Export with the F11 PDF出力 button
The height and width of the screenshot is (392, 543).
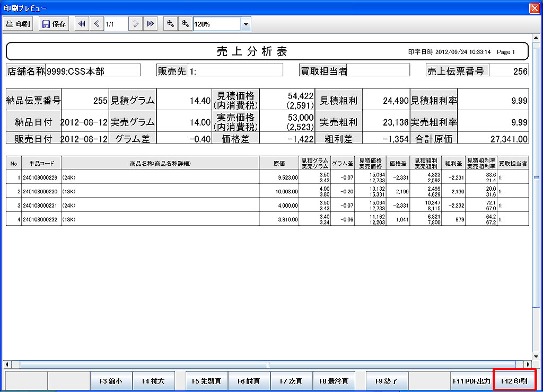pyautogui.click(x=471, y=381)
